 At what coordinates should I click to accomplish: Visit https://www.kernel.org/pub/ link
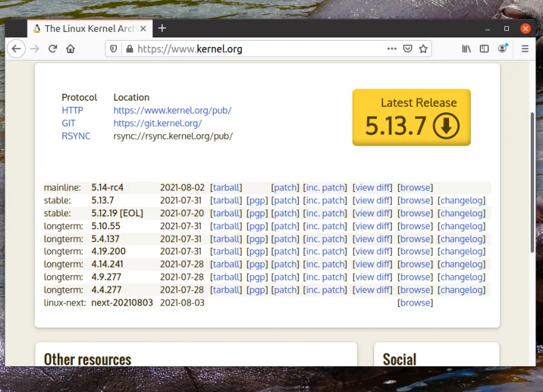172,110
